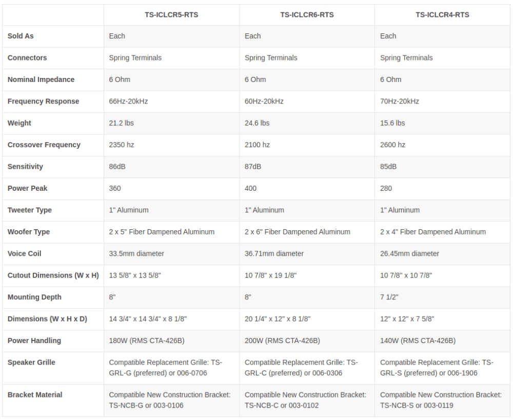Click the TS-ICLCR4-RTS column header
This screenshot has height=420, width=513.
442,15
